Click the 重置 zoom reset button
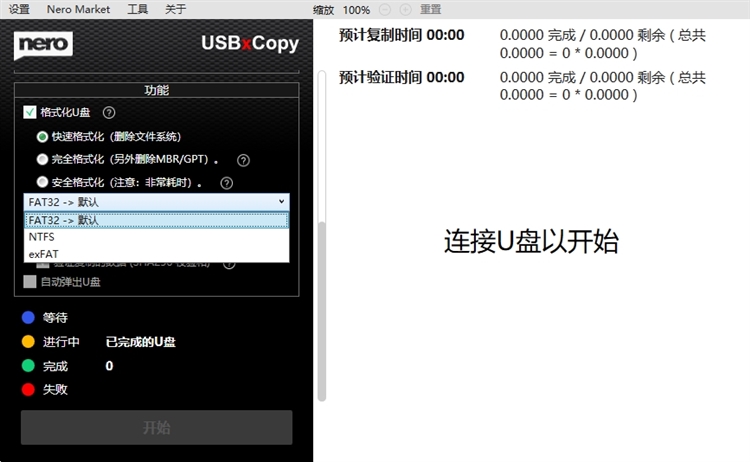The image size is (750, 462). (431, 9)
